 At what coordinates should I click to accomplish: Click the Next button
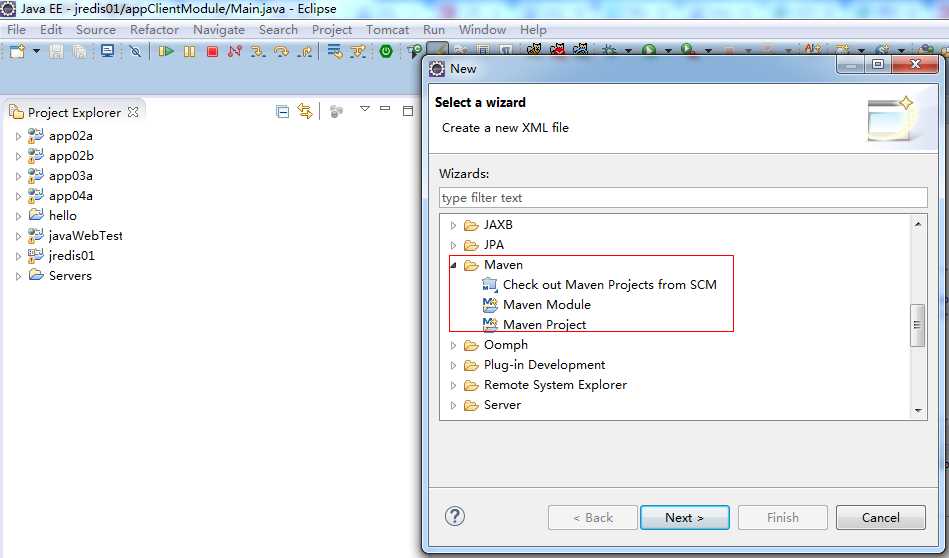685,517
